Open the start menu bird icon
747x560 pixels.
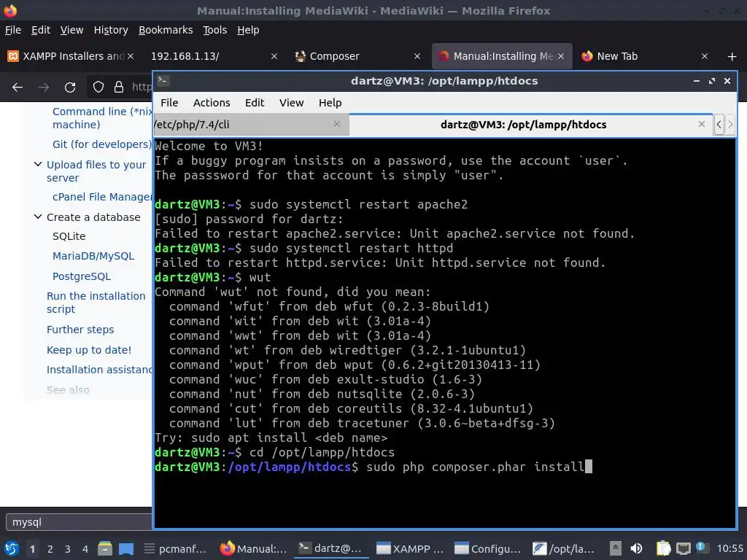(x=12, y=548)
